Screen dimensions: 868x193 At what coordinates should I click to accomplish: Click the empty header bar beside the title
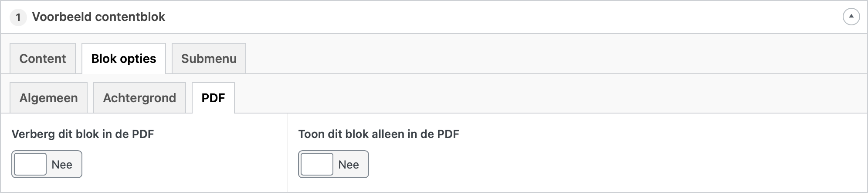[x=501, y=17]
